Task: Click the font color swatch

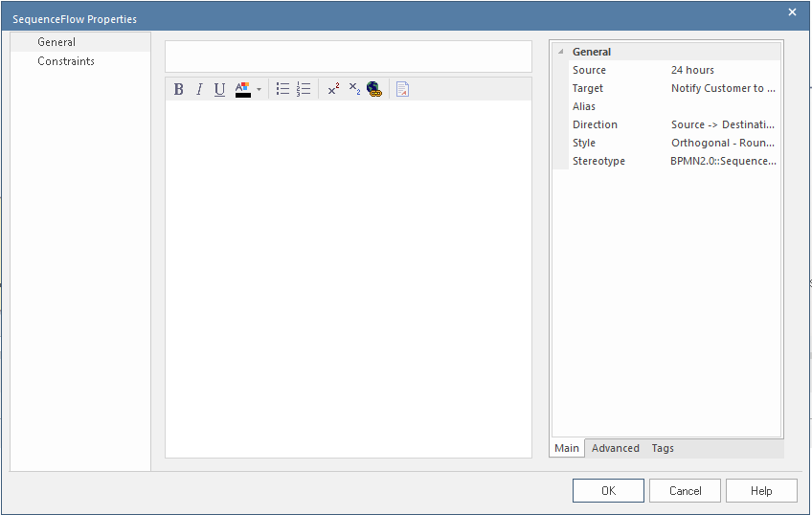Action: pos(242,90)
